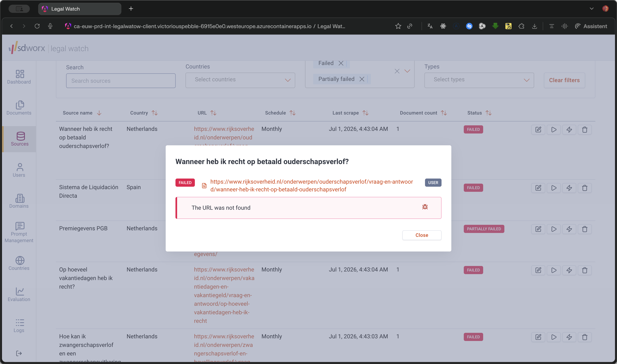Open the browser tab list chevron
The image size is (617, 364).
point(591,9)
